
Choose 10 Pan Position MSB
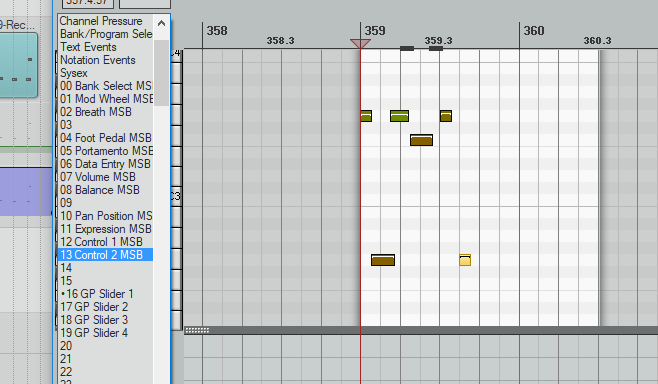(105, 216)
